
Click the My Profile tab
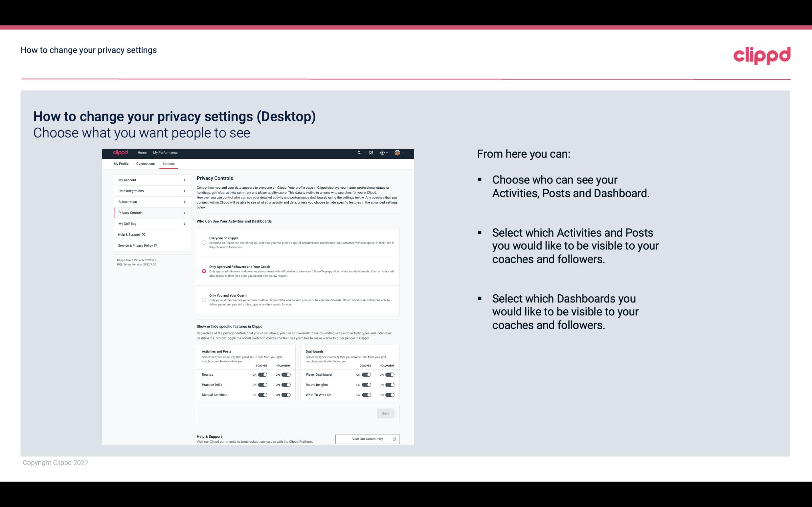121,163
